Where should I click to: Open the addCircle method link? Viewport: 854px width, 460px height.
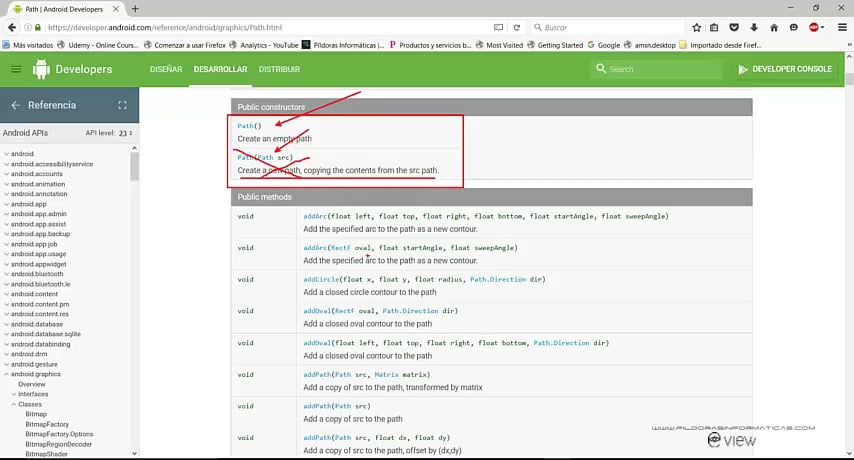(321, 279)
